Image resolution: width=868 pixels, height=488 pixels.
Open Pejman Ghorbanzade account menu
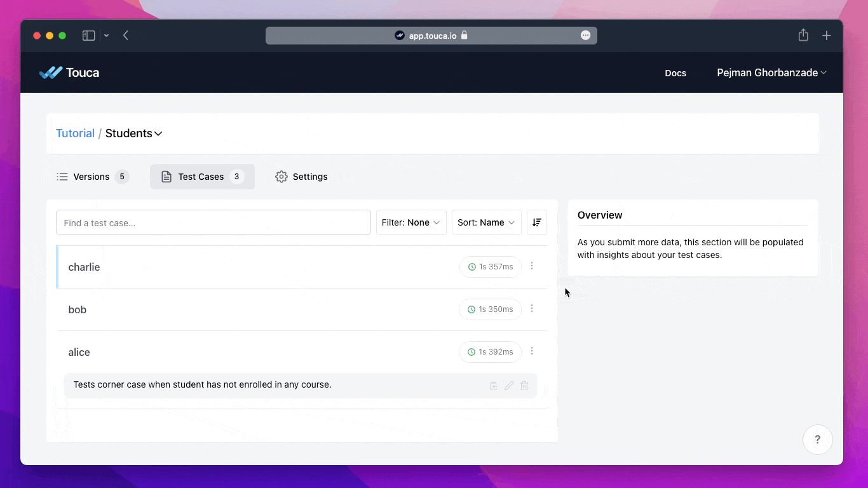coord(771,72)
